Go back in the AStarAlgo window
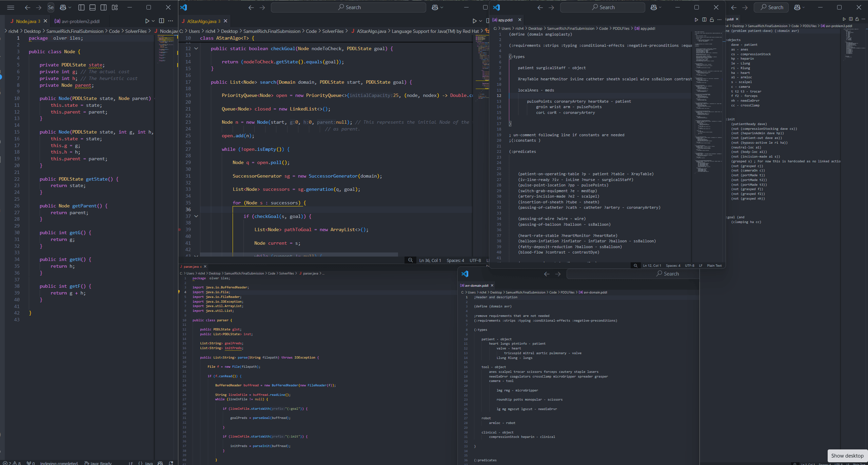 251,7
